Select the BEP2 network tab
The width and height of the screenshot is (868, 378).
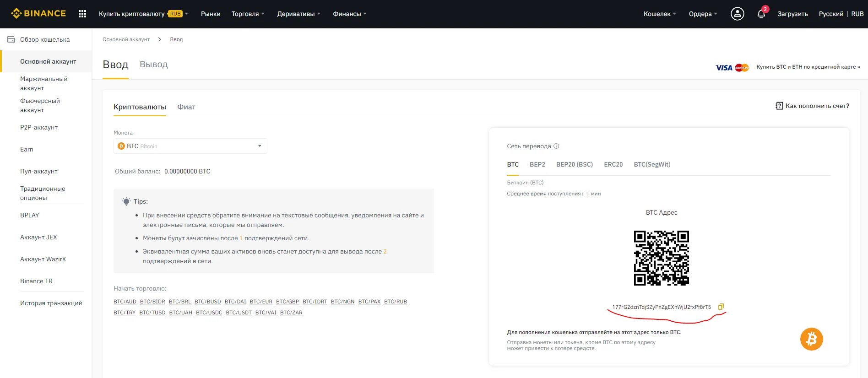pos(537,164)
